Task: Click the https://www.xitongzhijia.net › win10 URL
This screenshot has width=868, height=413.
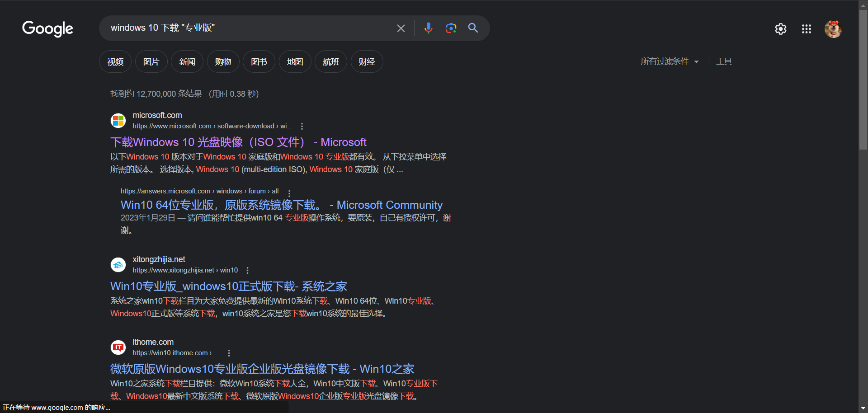Action: pyautogui.click(x=185, y=270)
